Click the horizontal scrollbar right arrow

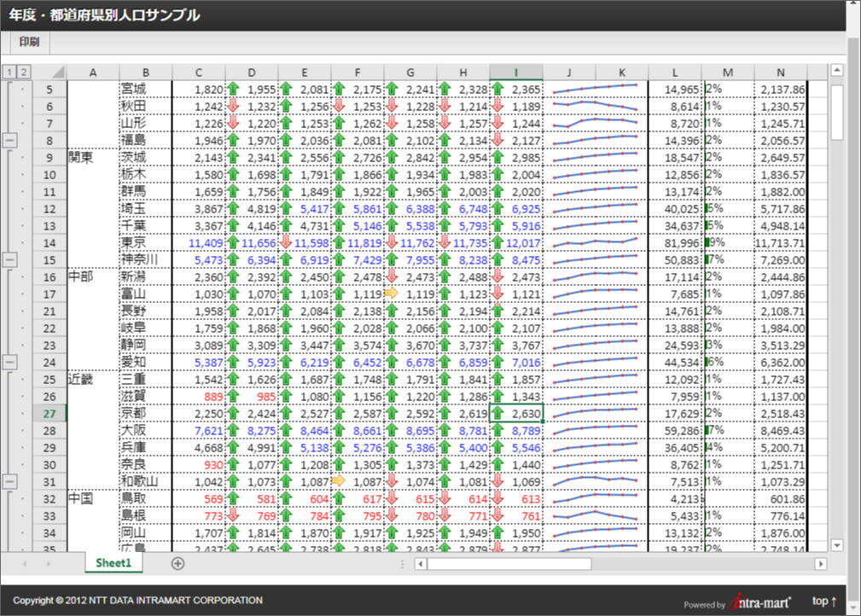tap(821, 564)
